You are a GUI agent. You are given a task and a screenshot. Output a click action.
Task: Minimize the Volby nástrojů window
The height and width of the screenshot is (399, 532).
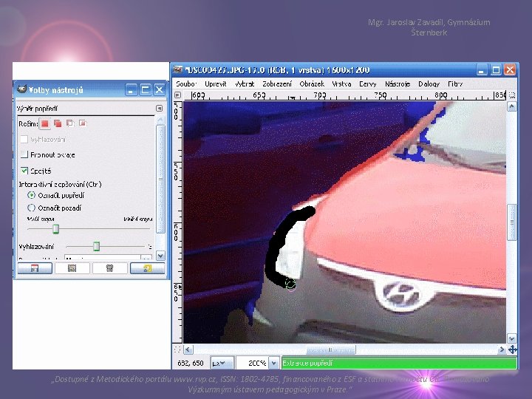131,90
